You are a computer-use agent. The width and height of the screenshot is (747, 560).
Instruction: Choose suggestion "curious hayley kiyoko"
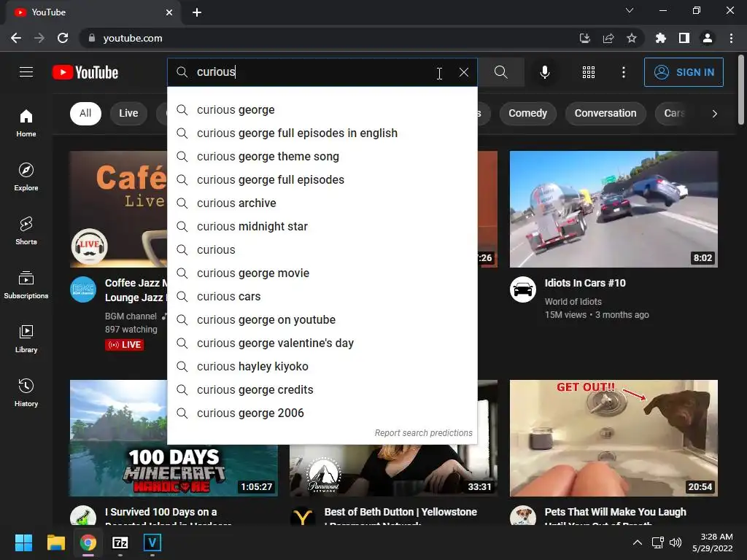point(322,367)
